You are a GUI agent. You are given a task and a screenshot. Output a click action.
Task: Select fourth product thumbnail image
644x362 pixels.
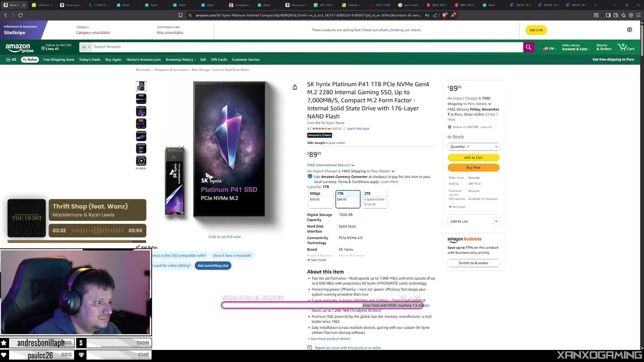[141, 124]
